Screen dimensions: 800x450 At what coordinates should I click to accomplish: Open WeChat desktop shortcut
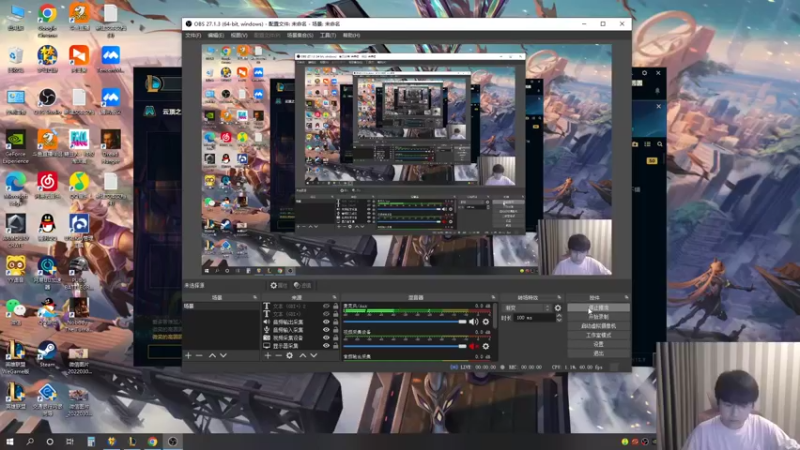pyautogui.click(x=16, y=312)
